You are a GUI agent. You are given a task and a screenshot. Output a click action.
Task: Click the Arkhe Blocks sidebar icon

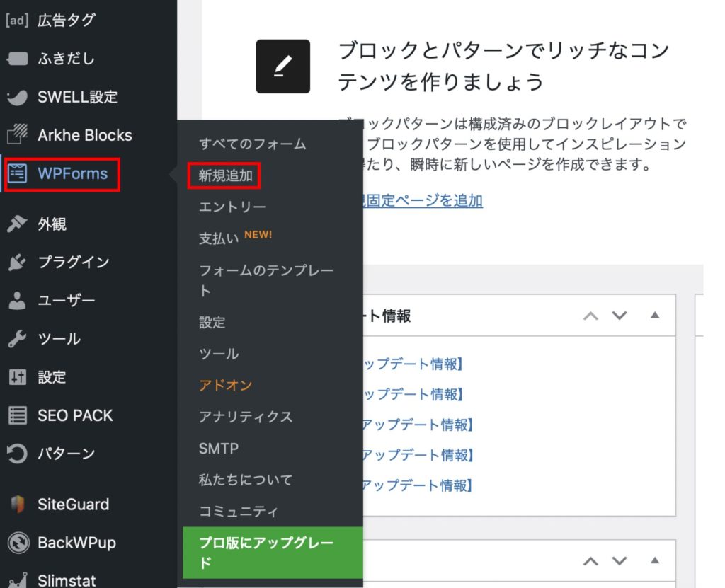pos(17,134)
